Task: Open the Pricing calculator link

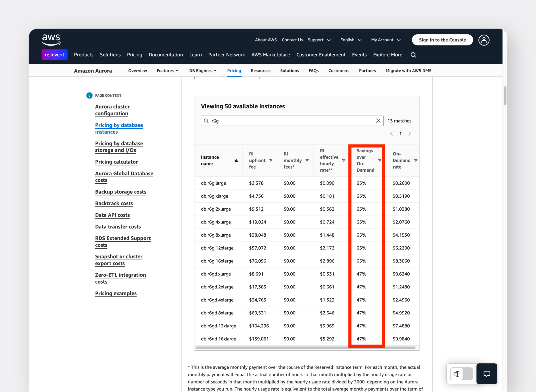Action: click(x=116, y=162)
